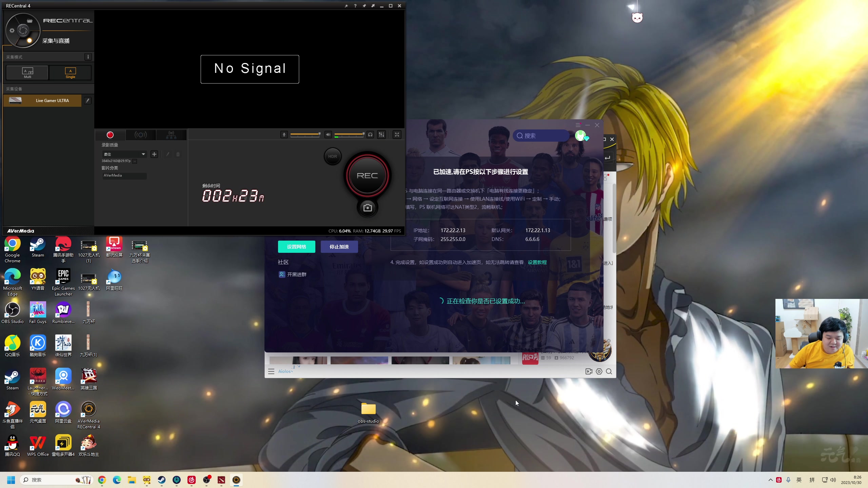
Task: Switch to the live streaming tab
Action: [x=140, y=135]
